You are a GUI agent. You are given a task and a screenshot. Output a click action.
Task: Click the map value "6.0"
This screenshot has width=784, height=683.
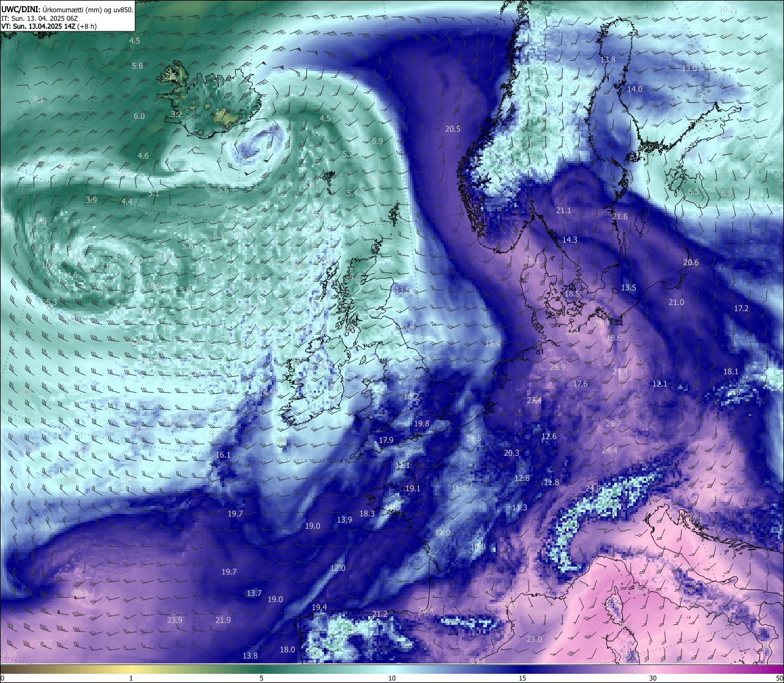(139, 116)
